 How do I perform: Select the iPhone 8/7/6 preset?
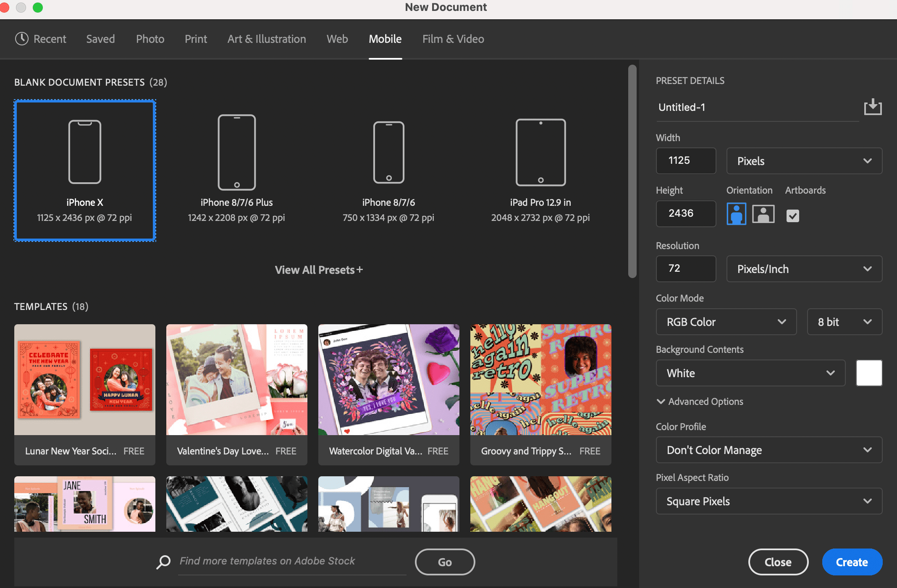pos(388,166)
